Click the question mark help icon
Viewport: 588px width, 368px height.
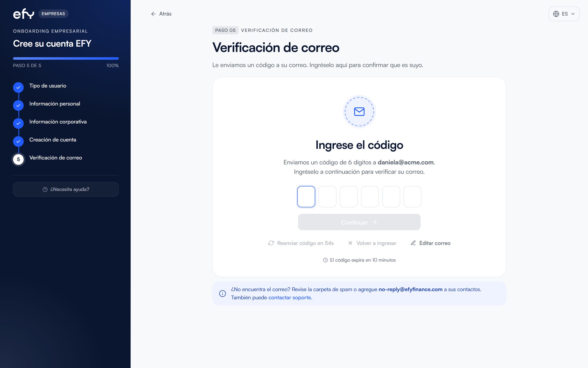tap(45, 189)
